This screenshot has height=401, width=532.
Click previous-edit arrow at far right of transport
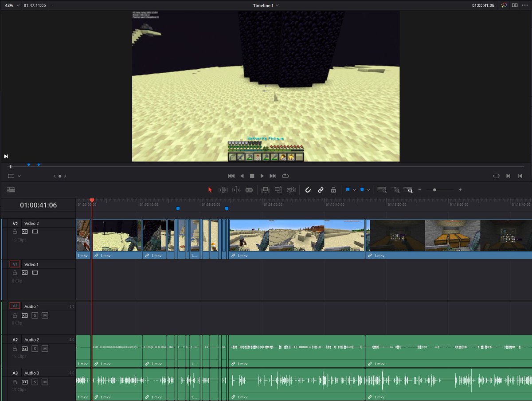[x=520, y=176]
